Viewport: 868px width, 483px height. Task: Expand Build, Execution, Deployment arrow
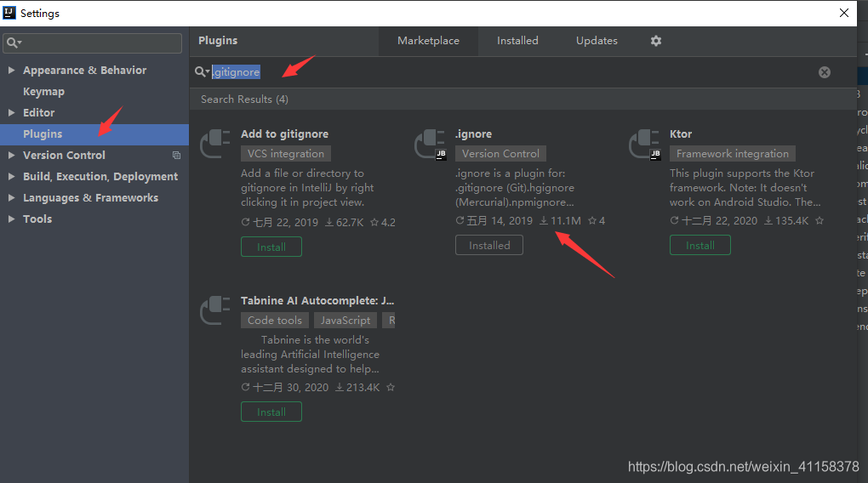11,177
